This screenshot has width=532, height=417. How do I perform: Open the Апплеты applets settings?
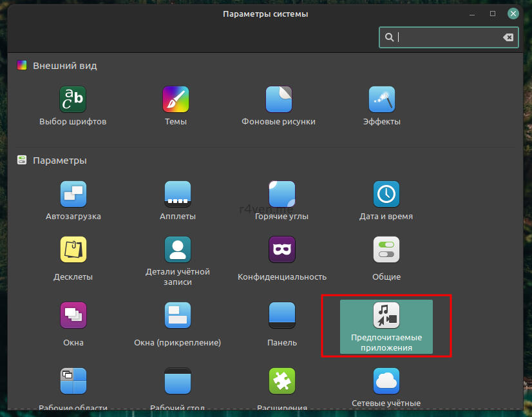click(177, 195)
